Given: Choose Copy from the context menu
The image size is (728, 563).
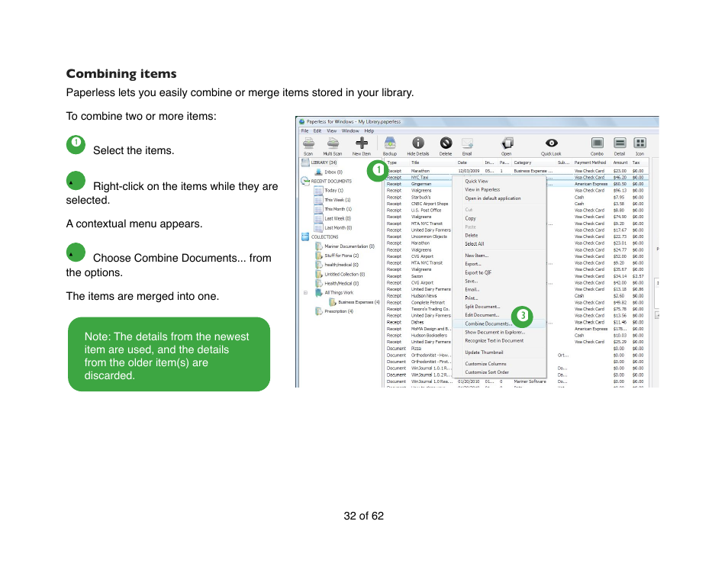Looking at the screenshot, I should (470, 218).
